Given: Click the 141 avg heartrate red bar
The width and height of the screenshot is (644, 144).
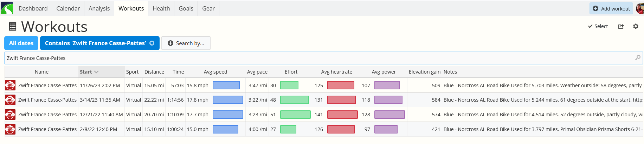Looking at the screenshot, I should pyautogui.click(x=342, y=115).
